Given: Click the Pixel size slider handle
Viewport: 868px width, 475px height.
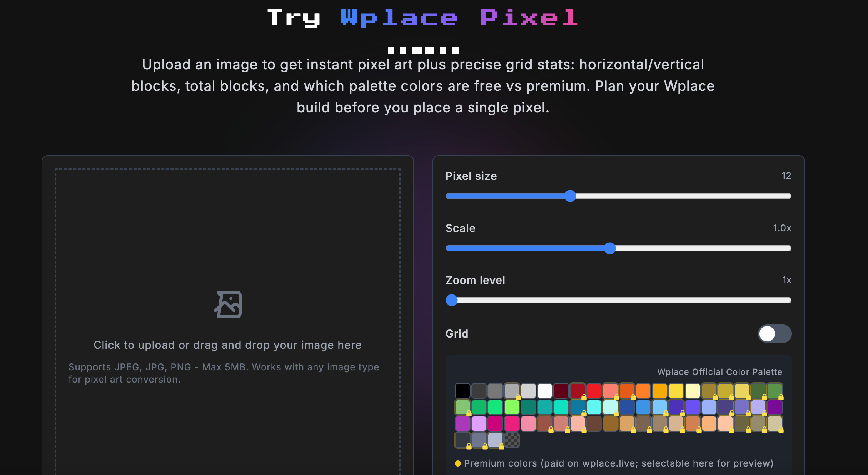Looking at the screenshot, I should [x=570, y=196].
